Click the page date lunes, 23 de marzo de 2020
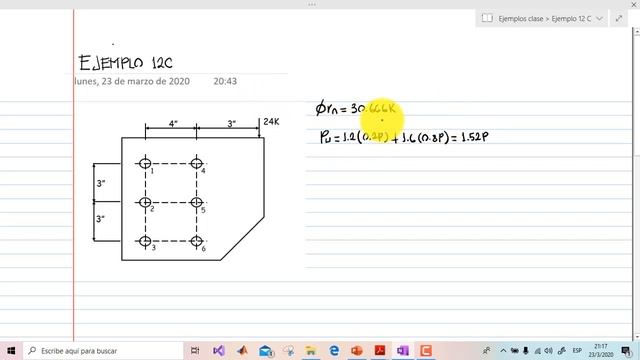The height and width of the screenshot is (360, 640). click(x=132, y=81)
